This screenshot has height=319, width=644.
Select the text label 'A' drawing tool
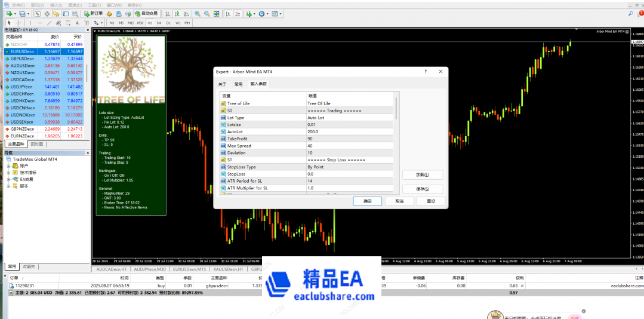77,23
